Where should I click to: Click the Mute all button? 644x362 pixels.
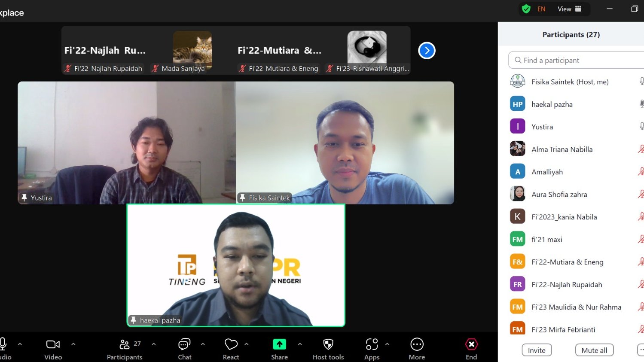coord(594,350)
